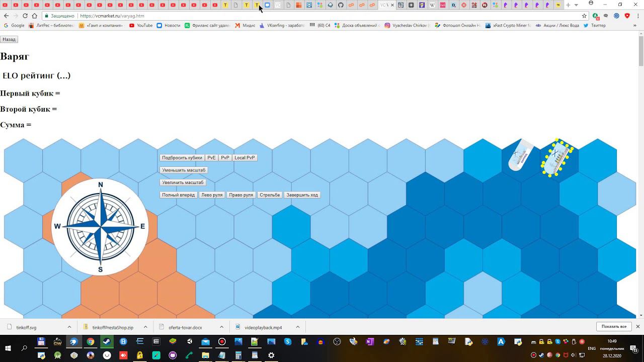Open the taskbar clock and calendar
The width and height of the screenshot is (644, 362).
[x=612, y=348]
